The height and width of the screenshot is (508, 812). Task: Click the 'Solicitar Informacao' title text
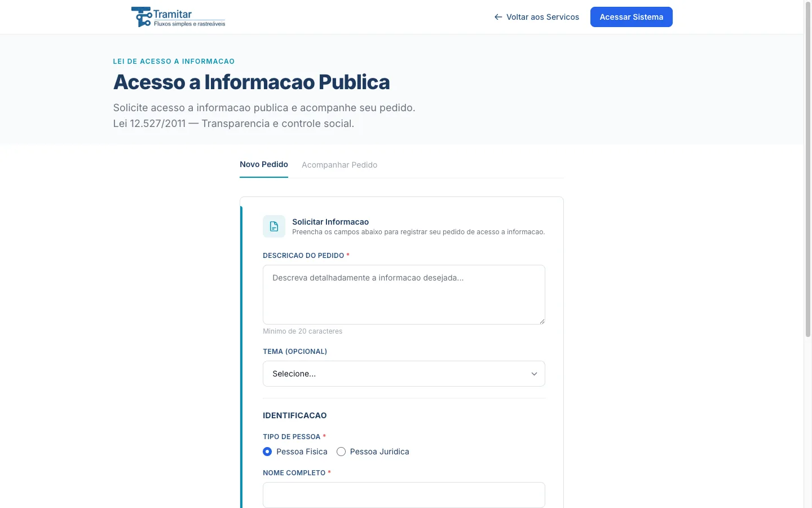point(330,222)
